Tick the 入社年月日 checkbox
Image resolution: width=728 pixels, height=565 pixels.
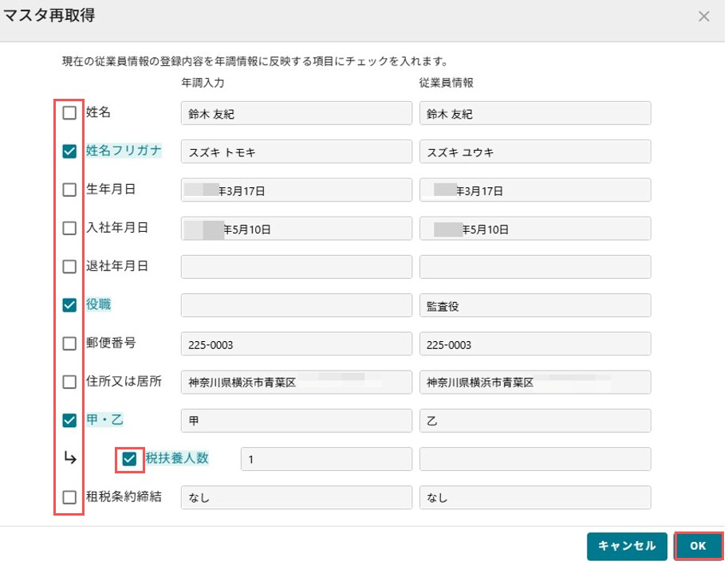coord(69,228)
